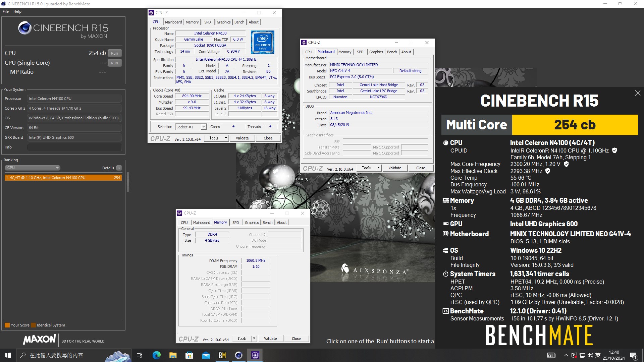This screenshot has width=644, height=362.
Task: Click the shield next to the CPUID value
Action: click(x=614, y=151)
